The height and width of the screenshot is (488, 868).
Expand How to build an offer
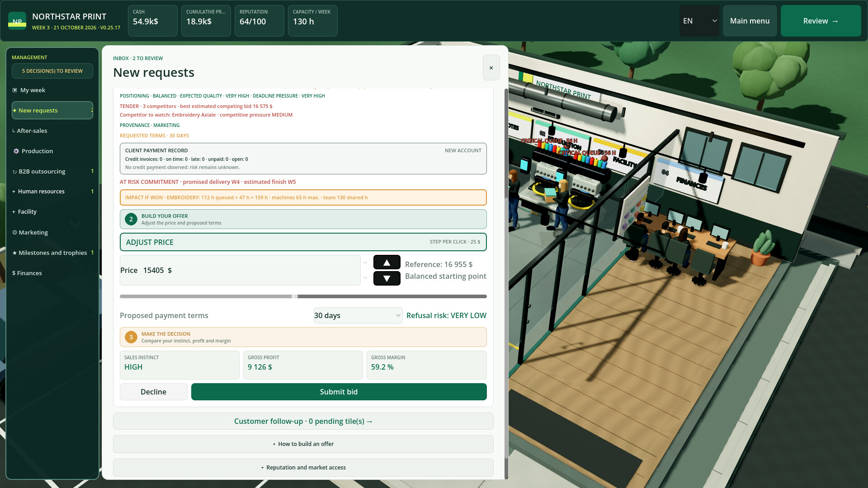(x=303, y=444)
